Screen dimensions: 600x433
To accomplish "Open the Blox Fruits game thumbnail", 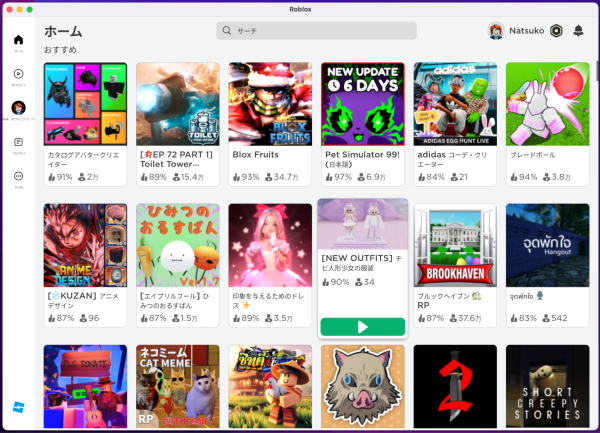I will pos(270,104).
